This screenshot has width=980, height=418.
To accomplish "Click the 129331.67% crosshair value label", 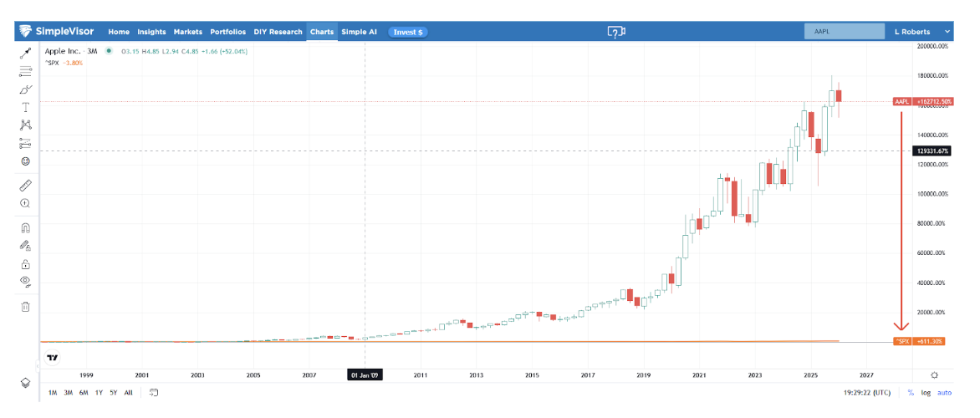I will [932, 150].
